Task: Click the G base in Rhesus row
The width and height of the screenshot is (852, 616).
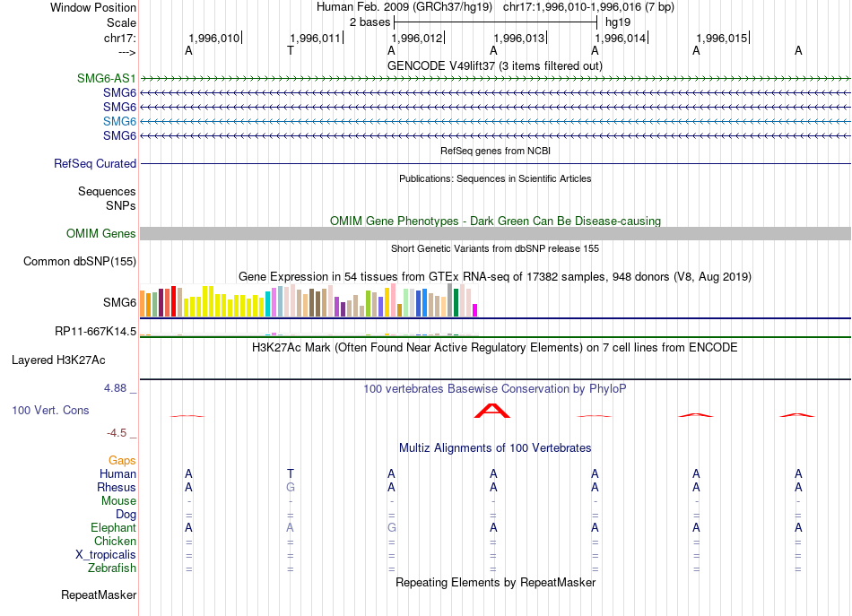Action: click(291, 487)
